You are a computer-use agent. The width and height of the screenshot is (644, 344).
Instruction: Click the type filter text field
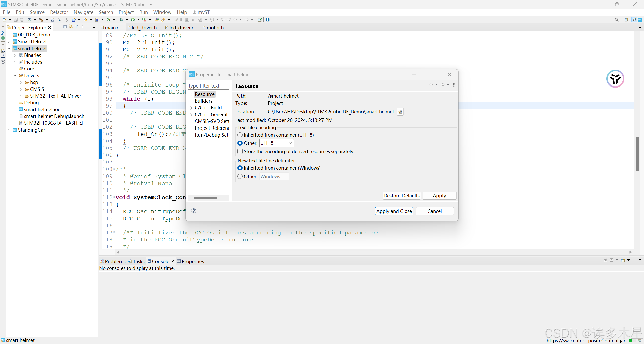pyautogui.click(x=208, y=86)
